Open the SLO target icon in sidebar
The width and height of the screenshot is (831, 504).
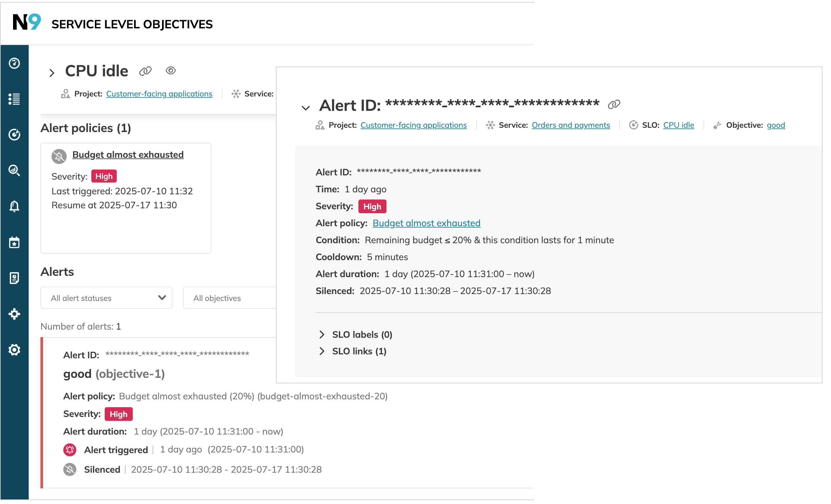pos(14,135)
